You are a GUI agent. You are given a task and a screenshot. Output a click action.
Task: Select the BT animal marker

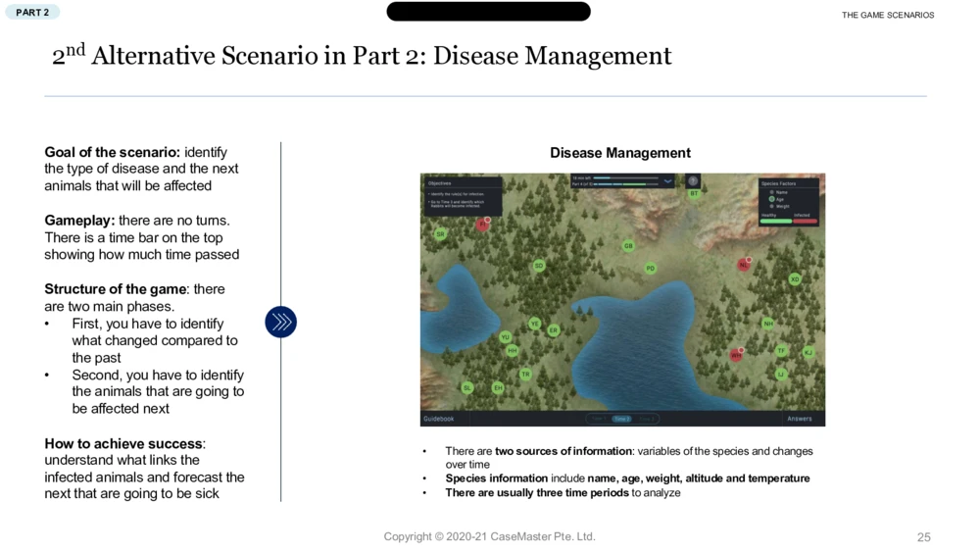(x=694, y=194)
